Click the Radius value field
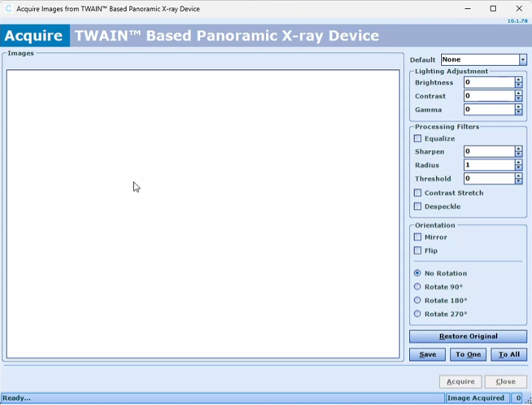Image resolution: width=532 pixels, height=405 pixels. pos(489,165)
